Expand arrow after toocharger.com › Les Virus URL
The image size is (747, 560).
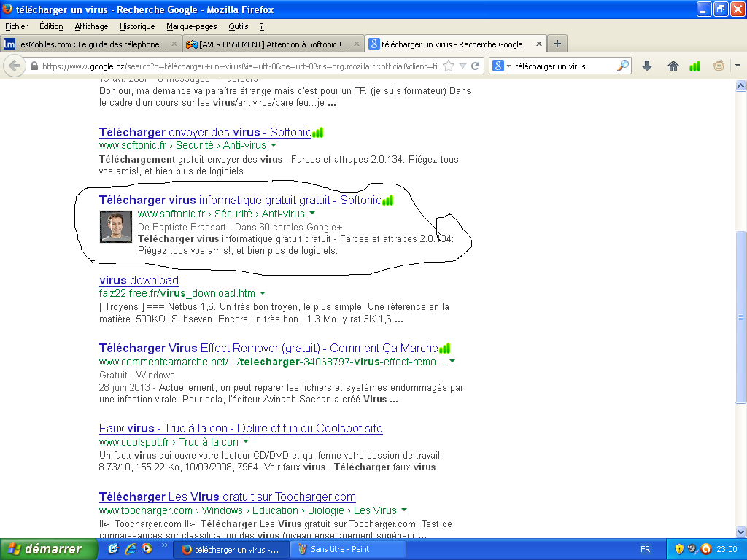404,510
